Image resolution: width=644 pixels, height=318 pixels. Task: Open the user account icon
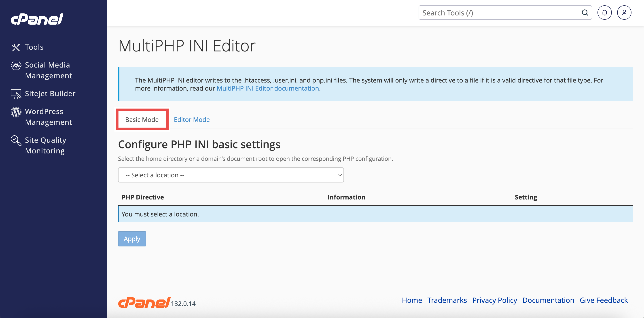coord(624,13)
